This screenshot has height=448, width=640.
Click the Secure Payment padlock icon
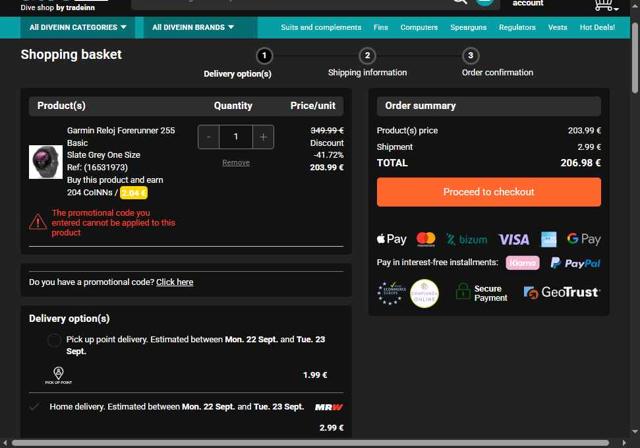pyautogui.click(x=463, y=292)
